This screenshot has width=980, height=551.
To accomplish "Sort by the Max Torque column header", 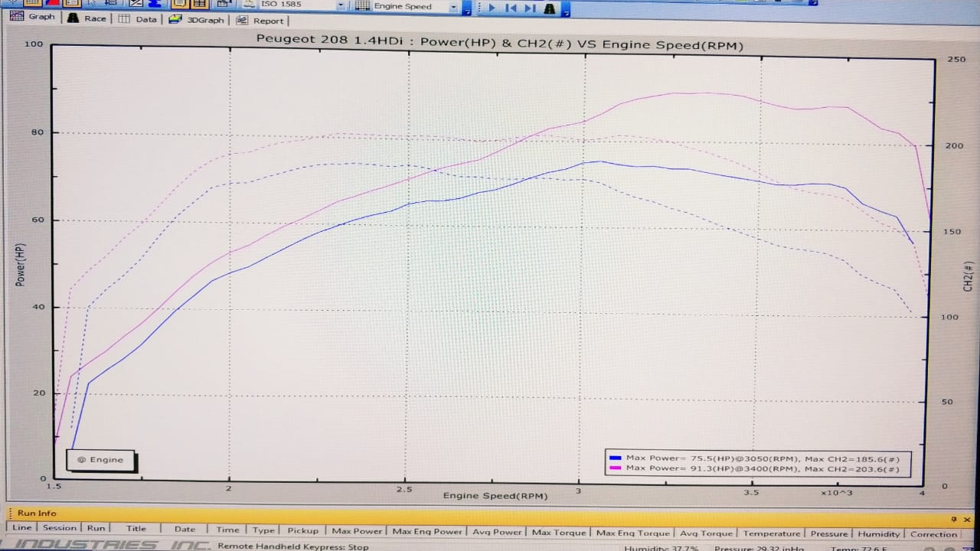I will click(559, 533).
